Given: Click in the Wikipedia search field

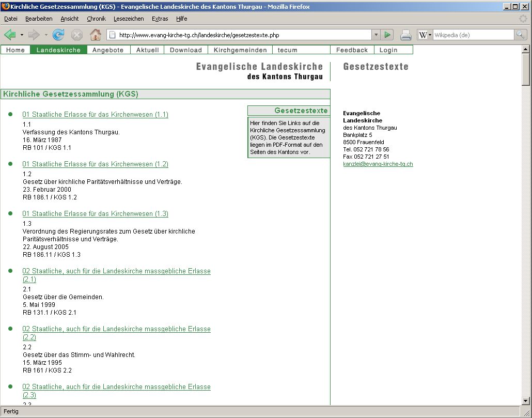Looking at the screenshot, I should 473,35.
